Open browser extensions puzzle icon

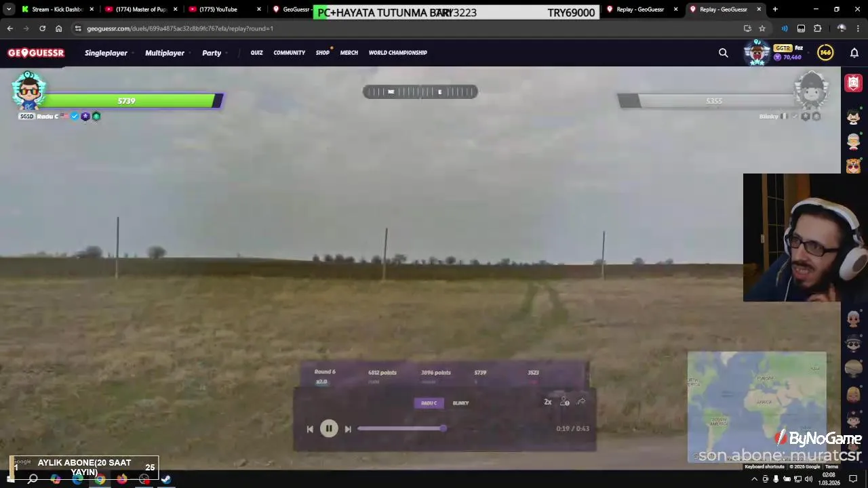click(817, 28)
